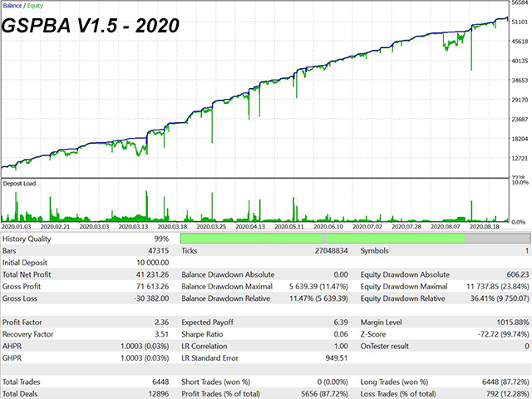Click Loss Trades value 792 (12.28%)

pos(508,394)
